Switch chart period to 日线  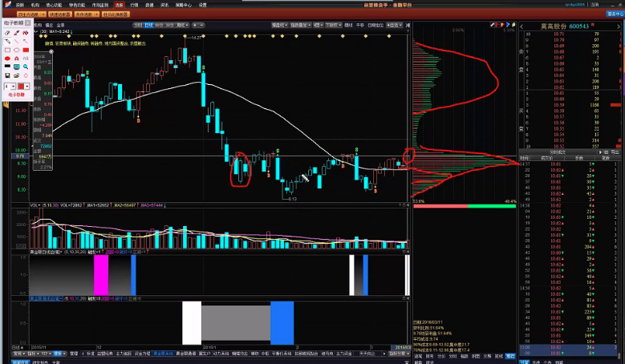[x=148, y=25]
